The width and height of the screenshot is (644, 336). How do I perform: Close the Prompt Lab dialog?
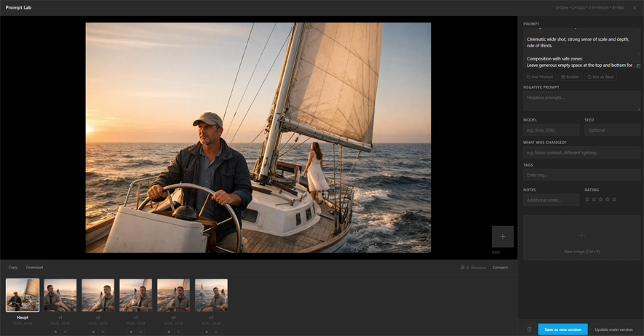click(x=635, y=8)
